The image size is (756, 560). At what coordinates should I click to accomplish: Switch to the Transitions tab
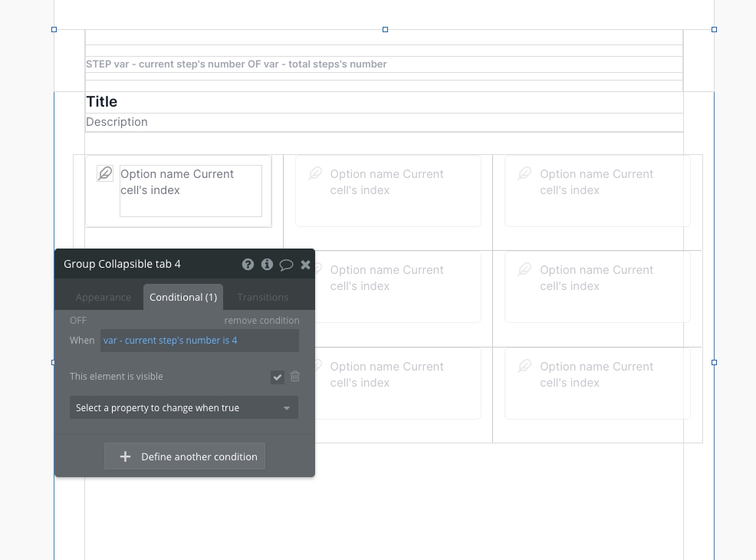(x=263, y=298)
